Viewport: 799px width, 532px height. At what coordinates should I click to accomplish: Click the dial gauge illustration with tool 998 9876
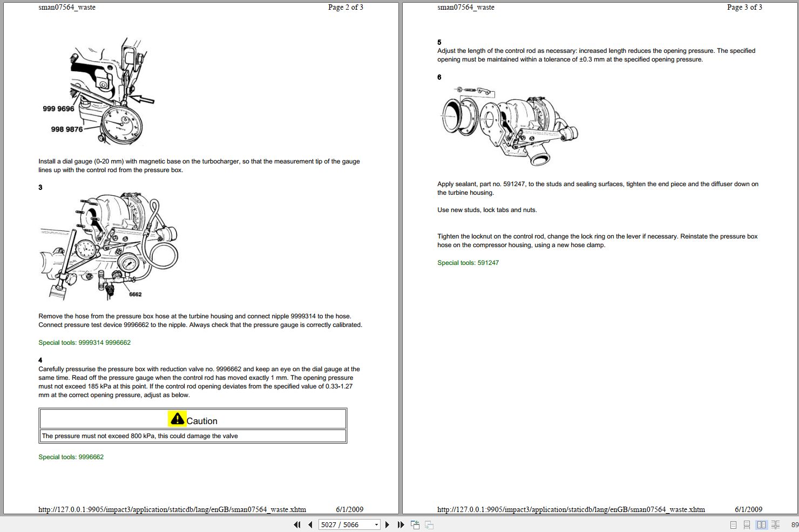98,90
